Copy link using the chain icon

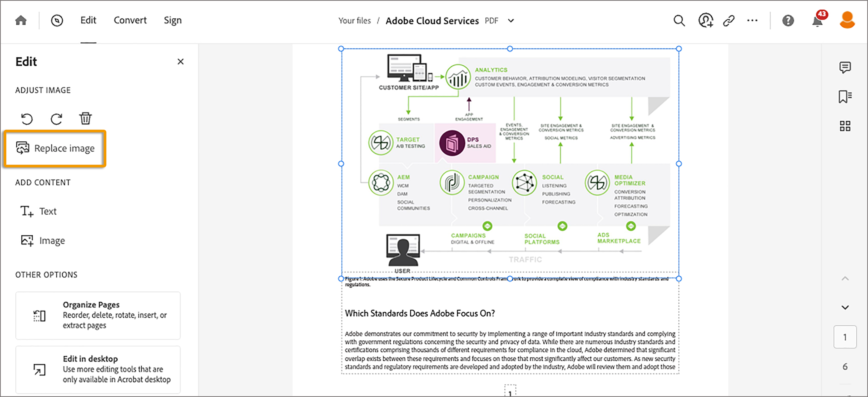coord(728,21)
